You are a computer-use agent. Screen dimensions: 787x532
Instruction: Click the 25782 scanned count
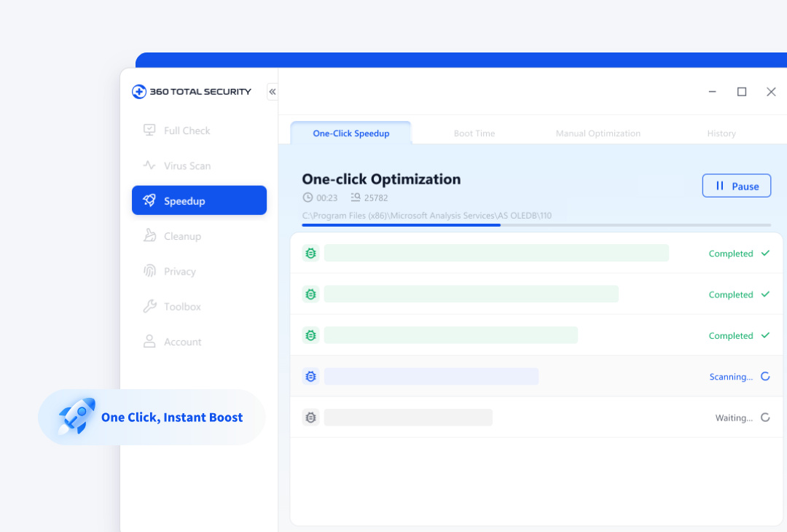[x=376, y=197]
